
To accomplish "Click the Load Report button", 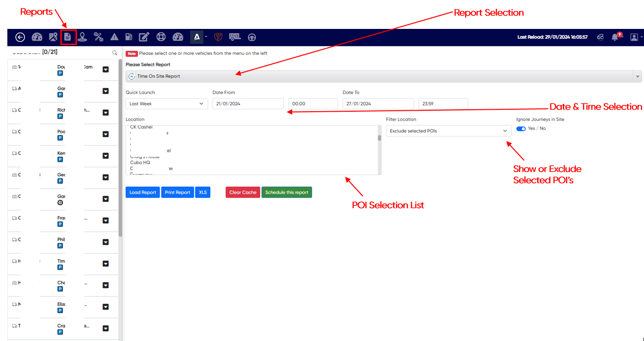I will 143,192.
